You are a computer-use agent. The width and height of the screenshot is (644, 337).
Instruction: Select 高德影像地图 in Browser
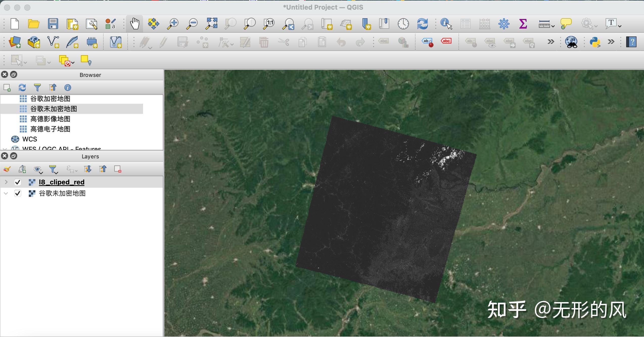tap(50, 119)
